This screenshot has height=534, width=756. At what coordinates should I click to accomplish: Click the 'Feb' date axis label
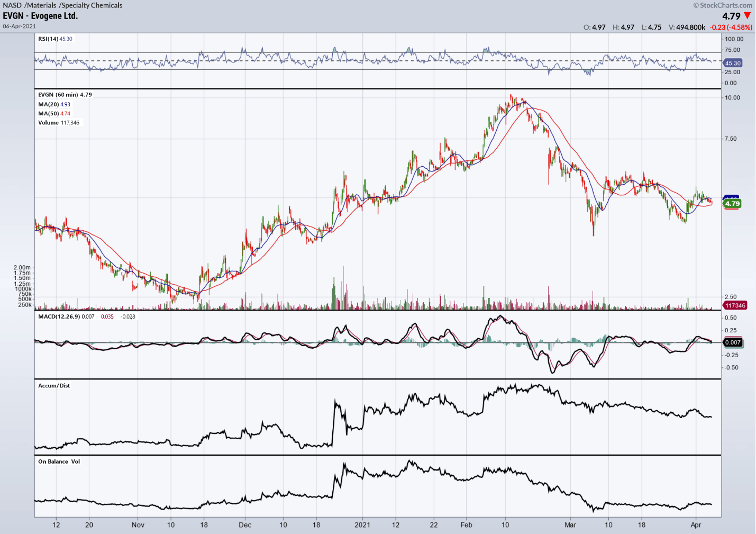tap(466, 525)
